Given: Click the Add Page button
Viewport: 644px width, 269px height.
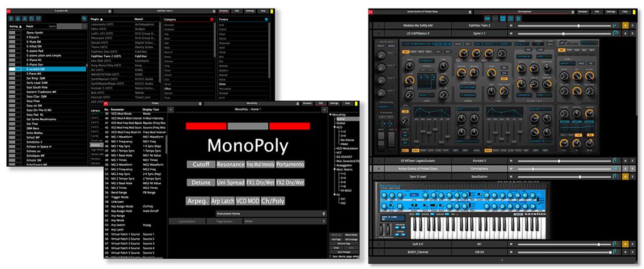Looking at the screenshot, I should click(x=336, y=239).
